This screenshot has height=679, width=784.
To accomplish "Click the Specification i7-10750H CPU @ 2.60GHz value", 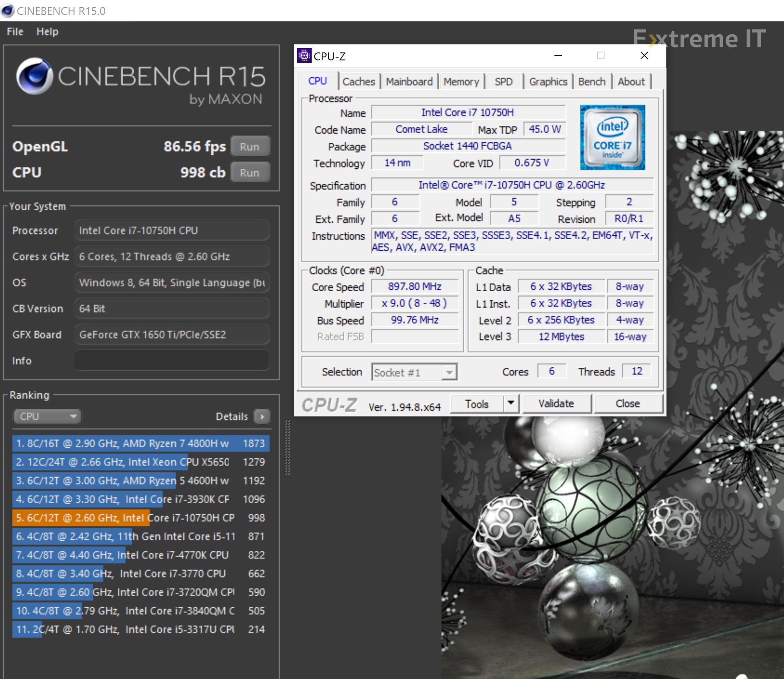I will (x=512, y=185).
